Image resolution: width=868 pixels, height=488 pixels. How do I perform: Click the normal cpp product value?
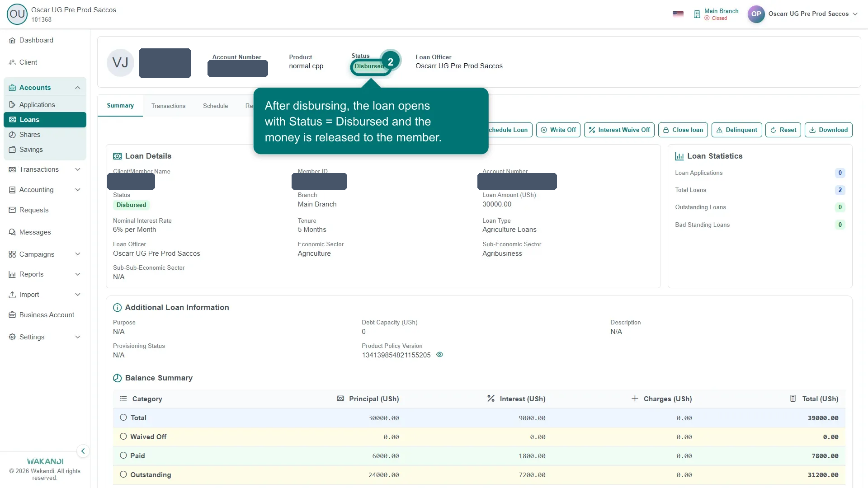[306, 66]
